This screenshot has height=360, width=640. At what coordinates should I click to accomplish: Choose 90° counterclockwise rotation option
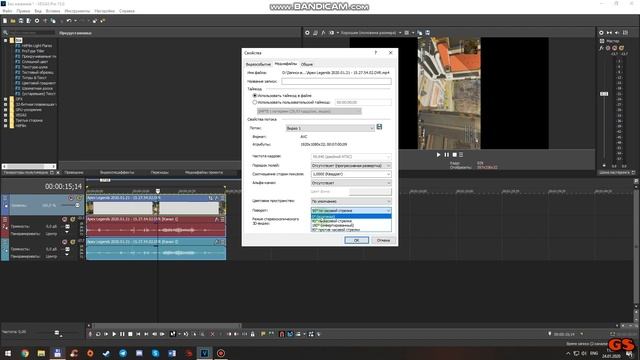click(351, 230)
